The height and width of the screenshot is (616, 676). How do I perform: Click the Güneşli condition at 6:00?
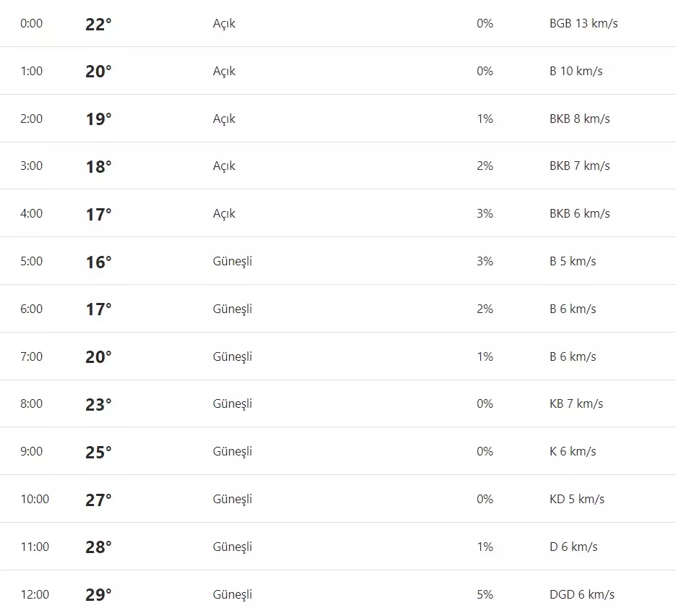(x=232, y=309)
